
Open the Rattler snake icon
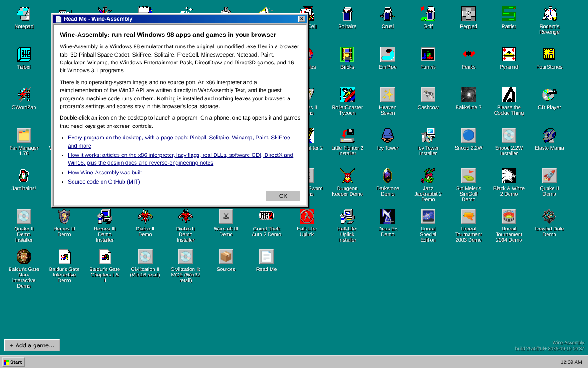509,14
